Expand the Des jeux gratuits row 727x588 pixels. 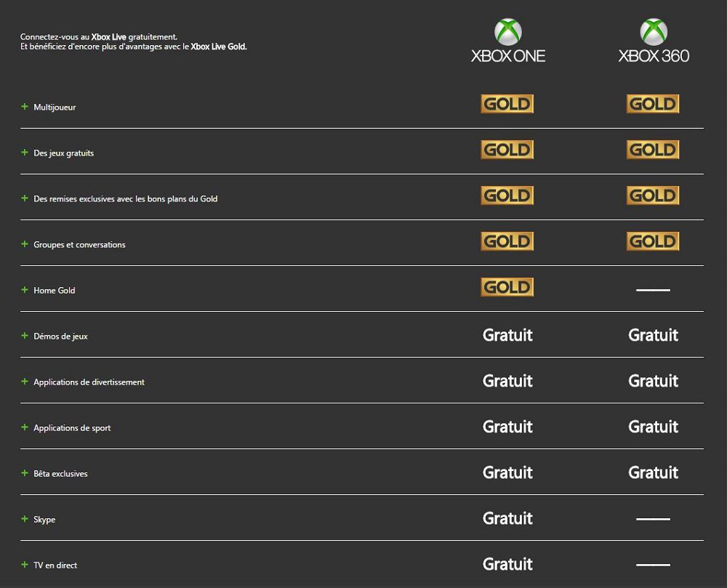(x=25, y=153)
